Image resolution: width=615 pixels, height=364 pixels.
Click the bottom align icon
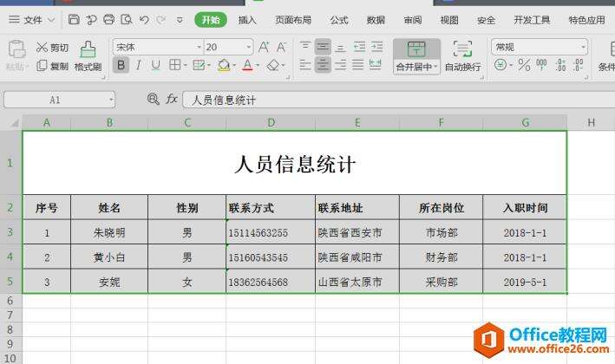pos(340,48)
